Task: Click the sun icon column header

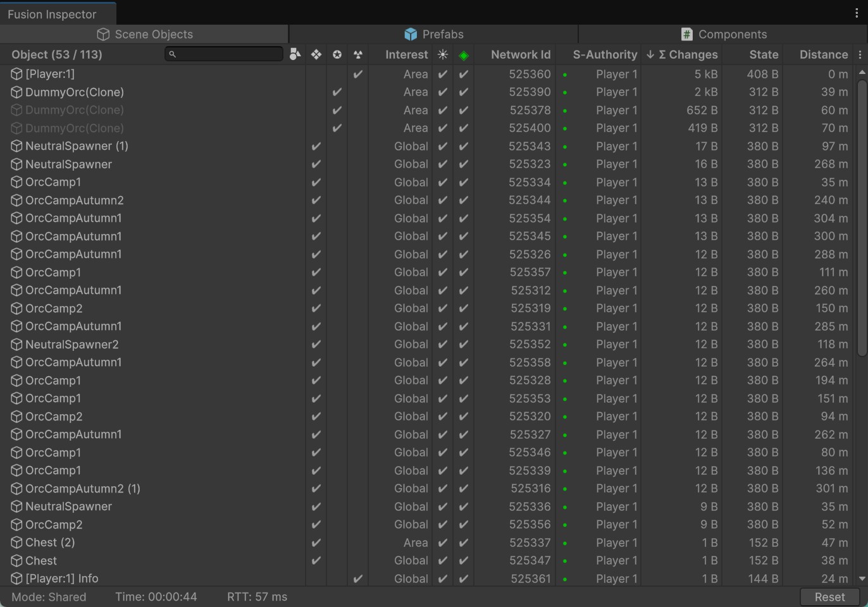Action: pyautogui.click(x=443, y=54)
